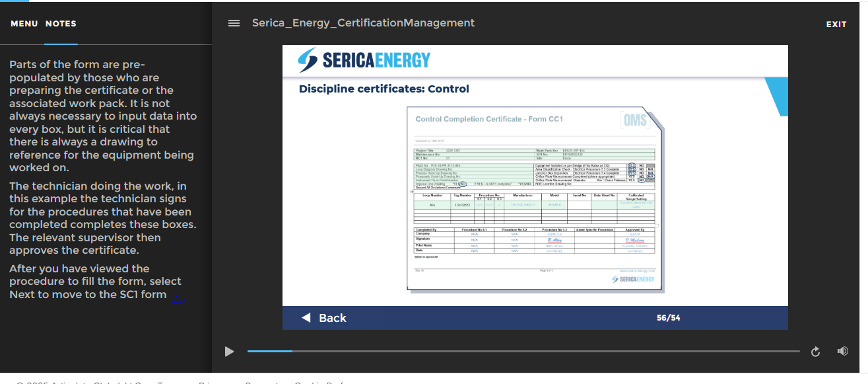This screenshot has width=868, height=384.
Task: Select the 'Discipline certificates: Control' heading
Action: pos(384,89)
